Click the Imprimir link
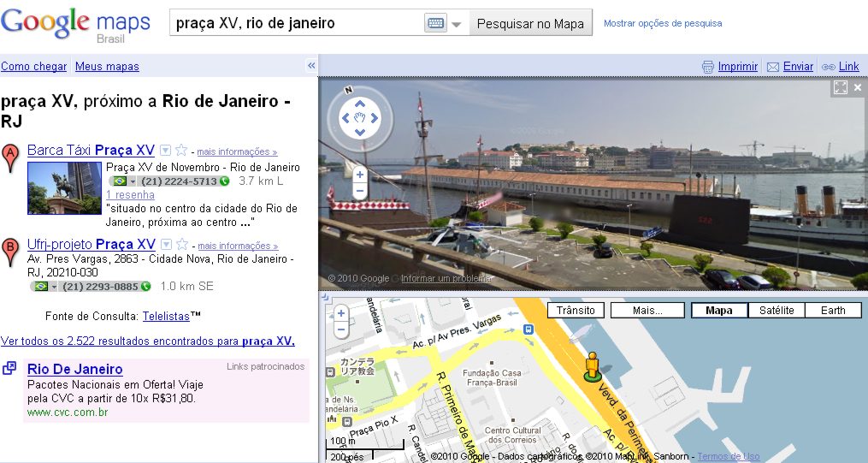The height and width of the screenshot is (463, 868). 737,67
